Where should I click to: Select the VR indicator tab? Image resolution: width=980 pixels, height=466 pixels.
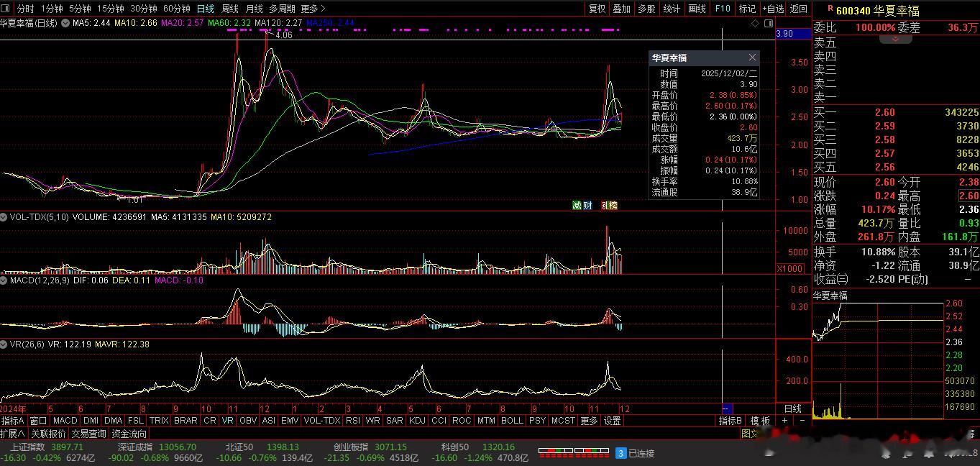tap(228, 421)
